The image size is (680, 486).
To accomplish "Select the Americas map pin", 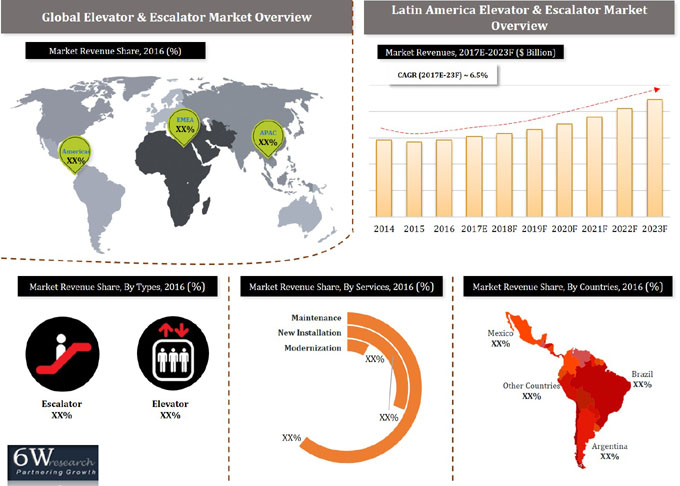I will (75, 154).
